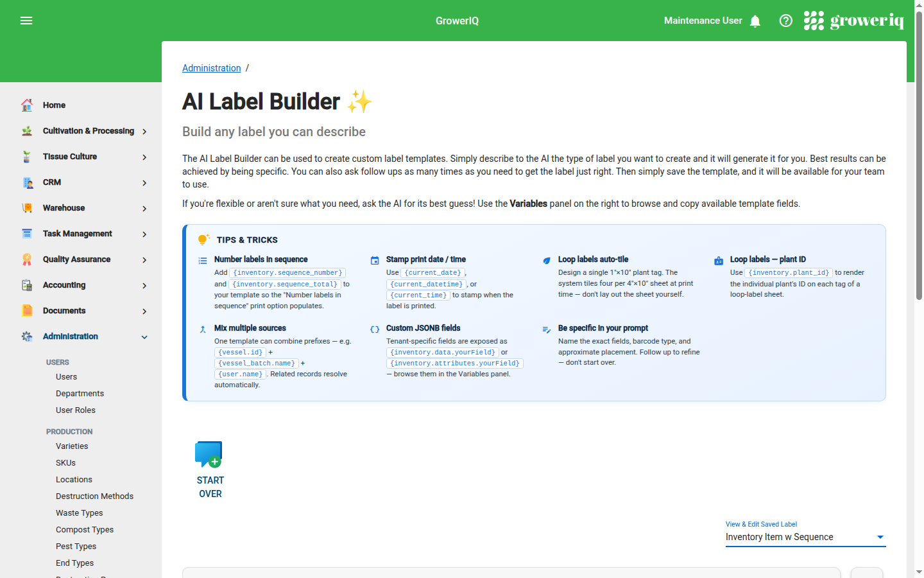Screen dimensions: 924x578
Task: Click the Documents sidebar icon
Action: pyautogui.click(x=27, y=310)
